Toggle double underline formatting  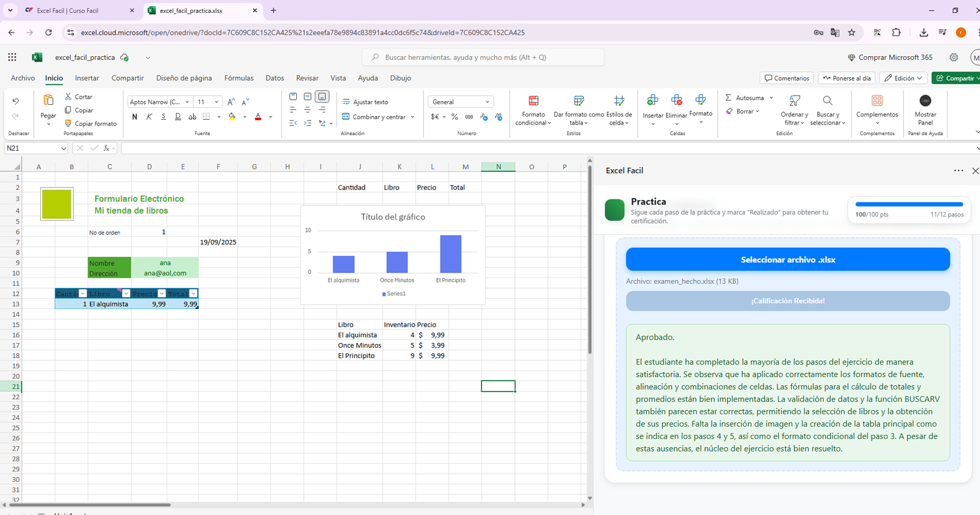coord(178,117)
